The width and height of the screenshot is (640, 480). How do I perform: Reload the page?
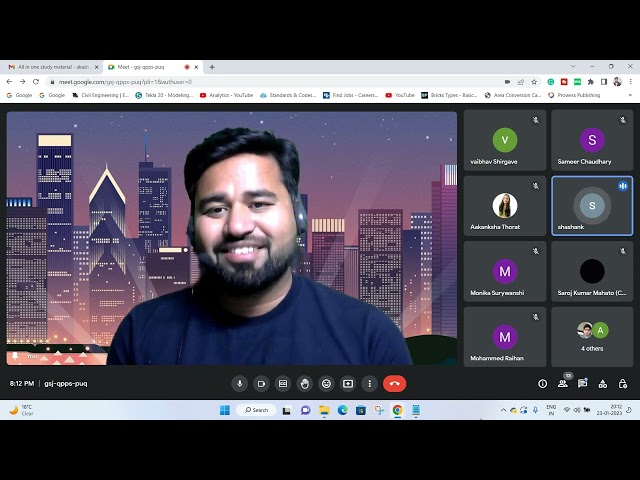[36, 82]
